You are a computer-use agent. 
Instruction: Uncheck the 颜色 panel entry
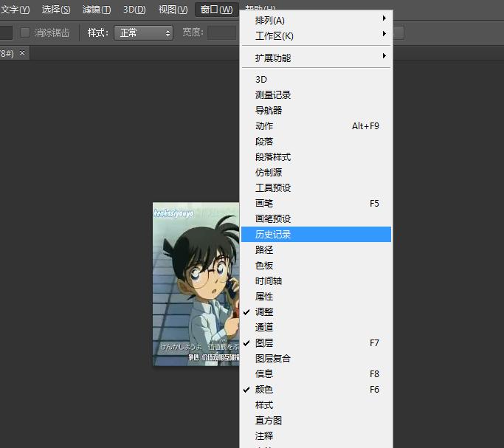[317, 389]
